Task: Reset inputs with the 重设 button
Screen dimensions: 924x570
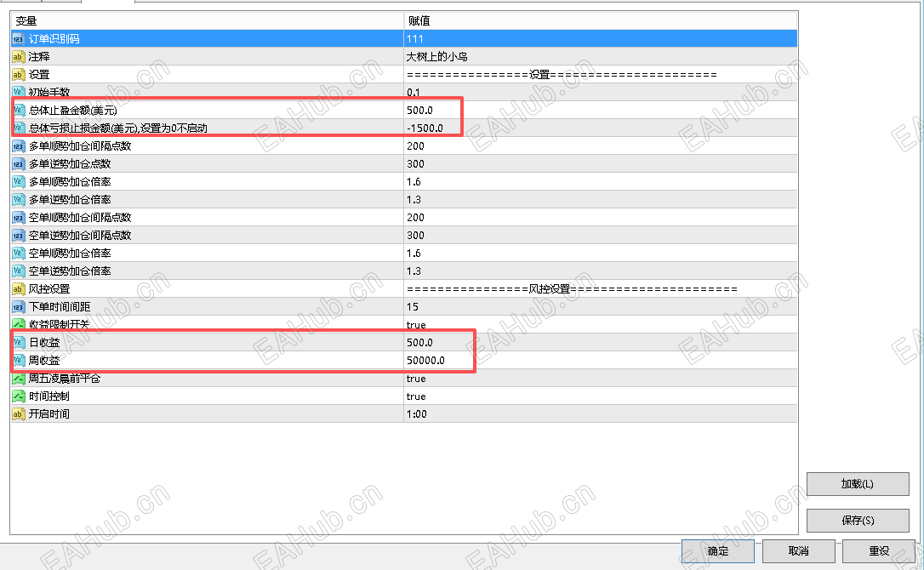Action: (879, 551)
